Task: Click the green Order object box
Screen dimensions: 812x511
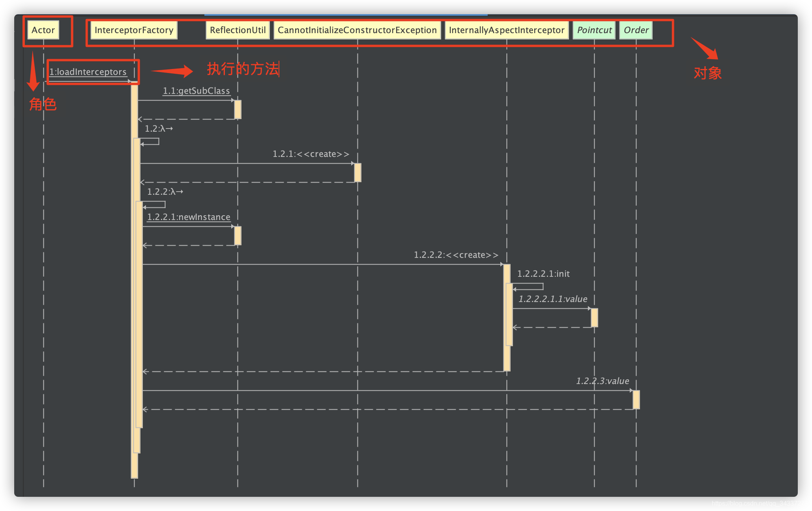Action: click(x=636, y=30)
